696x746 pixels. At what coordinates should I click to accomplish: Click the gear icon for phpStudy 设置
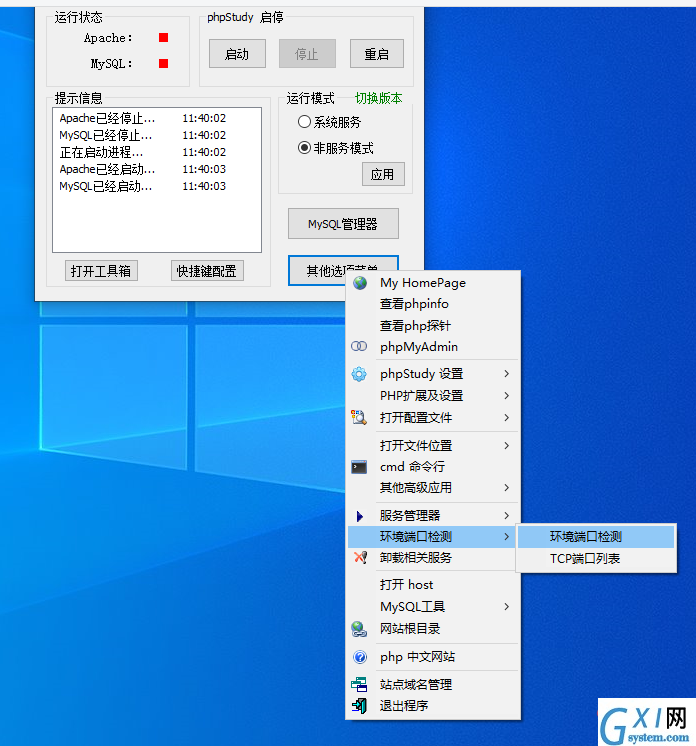coord(359,374)
